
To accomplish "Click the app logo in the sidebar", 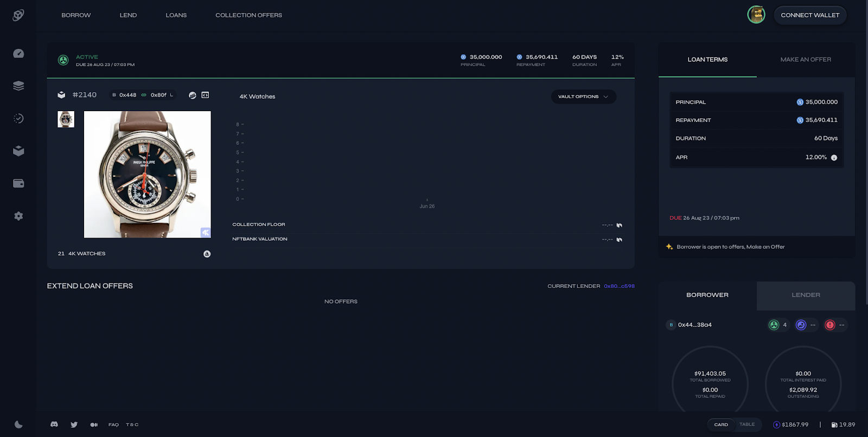I will (x=18, y=15).
